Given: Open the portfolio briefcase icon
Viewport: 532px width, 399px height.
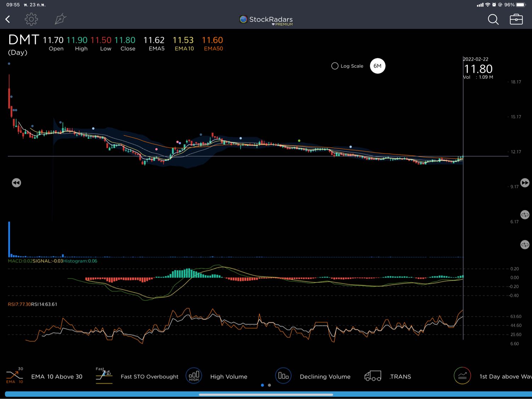Looking at the screenshot, I should coord(516,19).
